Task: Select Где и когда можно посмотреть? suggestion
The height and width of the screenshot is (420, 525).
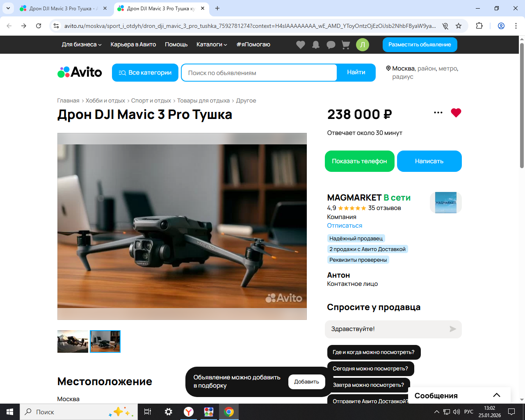Action: pos(374,352)
